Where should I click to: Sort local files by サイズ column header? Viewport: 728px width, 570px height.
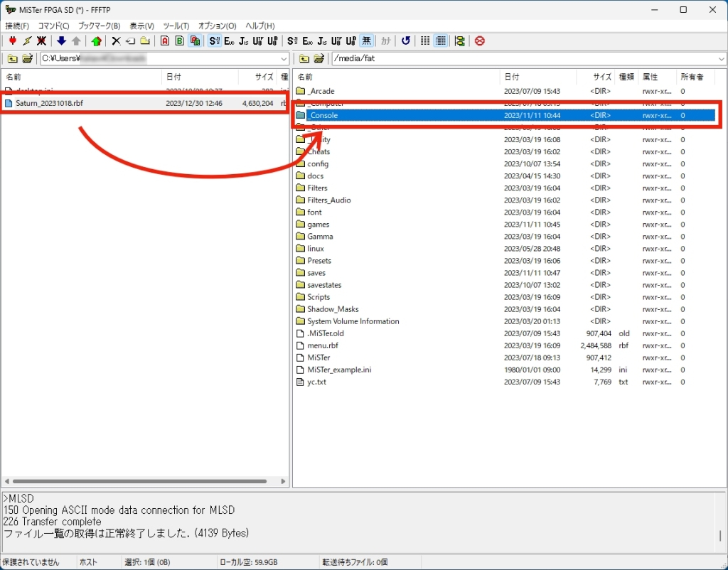(x=264, y=77)
